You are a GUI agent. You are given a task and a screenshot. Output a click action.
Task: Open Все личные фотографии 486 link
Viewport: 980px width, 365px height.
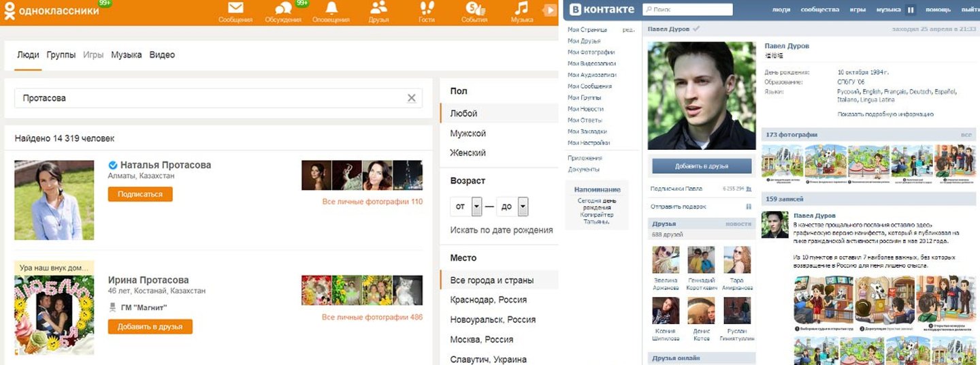pos(372,317)
